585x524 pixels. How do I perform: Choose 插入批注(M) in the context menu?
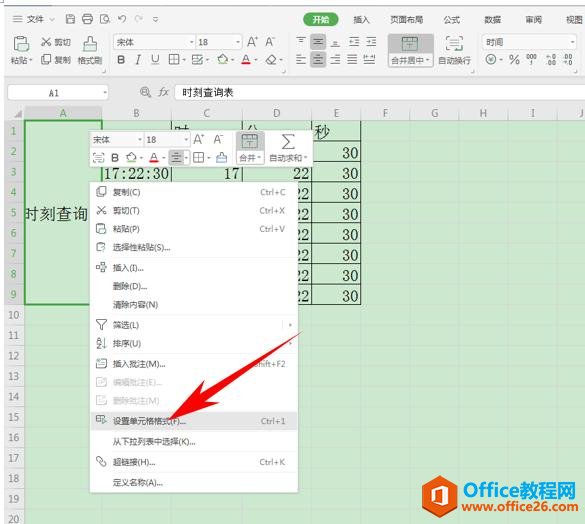[194, 364]
